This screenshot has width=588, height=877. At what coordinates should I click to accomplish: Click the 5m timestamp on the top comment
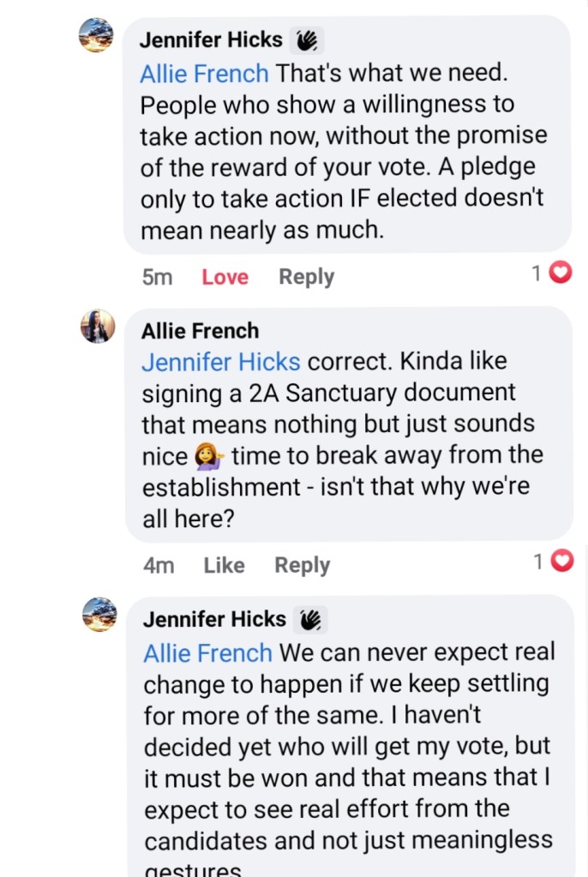157,277
